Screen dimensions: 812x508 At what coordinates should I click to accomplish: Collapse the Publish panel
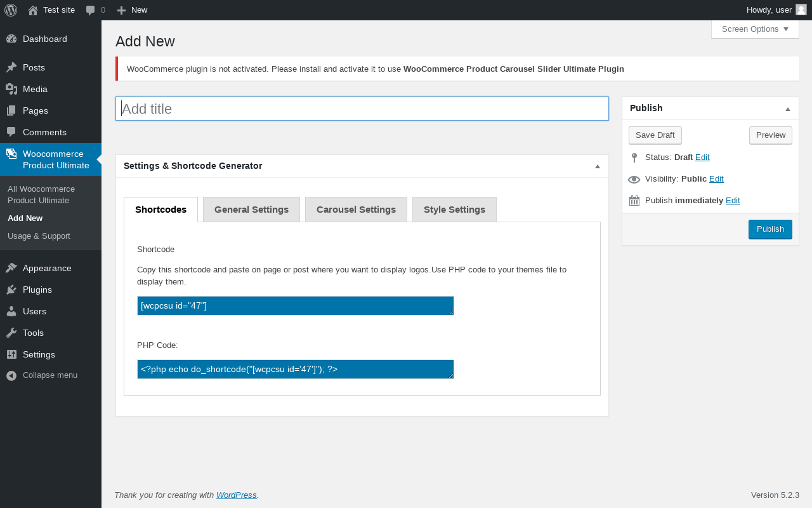point(788,109)
